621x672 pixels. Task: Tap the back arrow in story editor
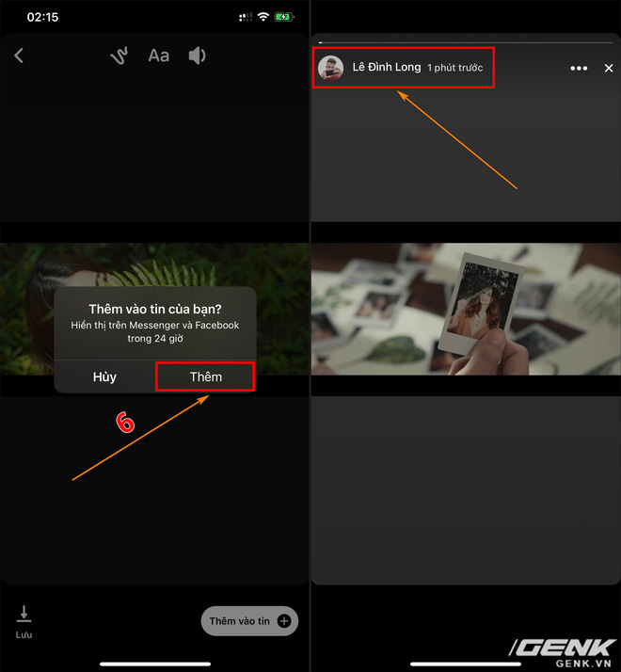(19, 56)
